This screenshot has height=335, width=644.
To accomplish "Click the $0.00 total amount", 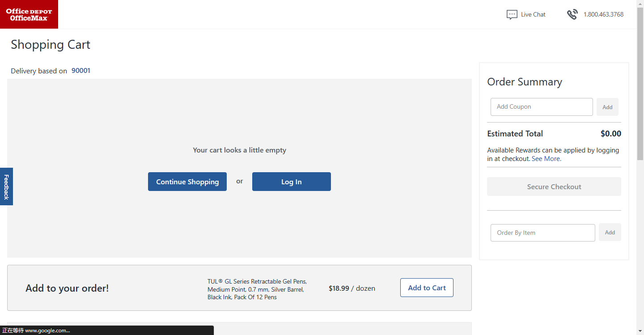I will (611, 134).
